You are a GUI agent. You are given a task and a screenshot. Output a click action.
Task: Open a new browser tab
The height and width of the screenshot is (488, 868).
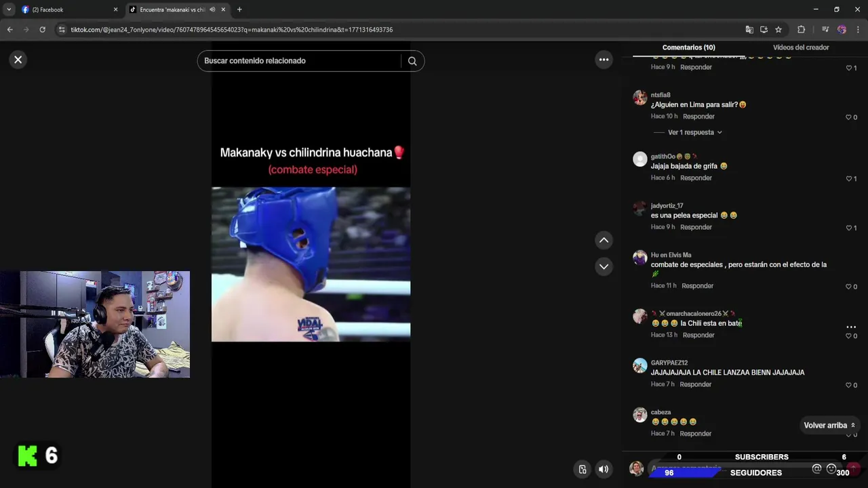pyautogui.click(x=239, y=9)
